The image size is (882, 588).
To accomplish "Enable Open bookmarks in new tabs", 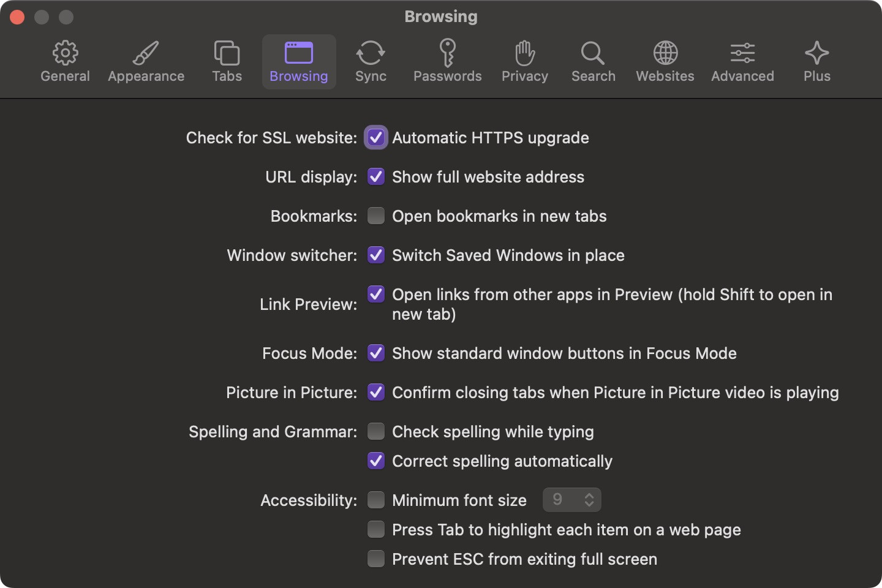I will [376, 216].
